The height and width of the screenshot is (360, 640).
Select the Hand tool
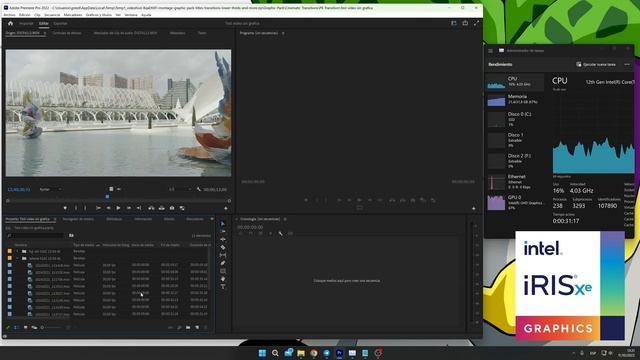click(x=223, y=279)
